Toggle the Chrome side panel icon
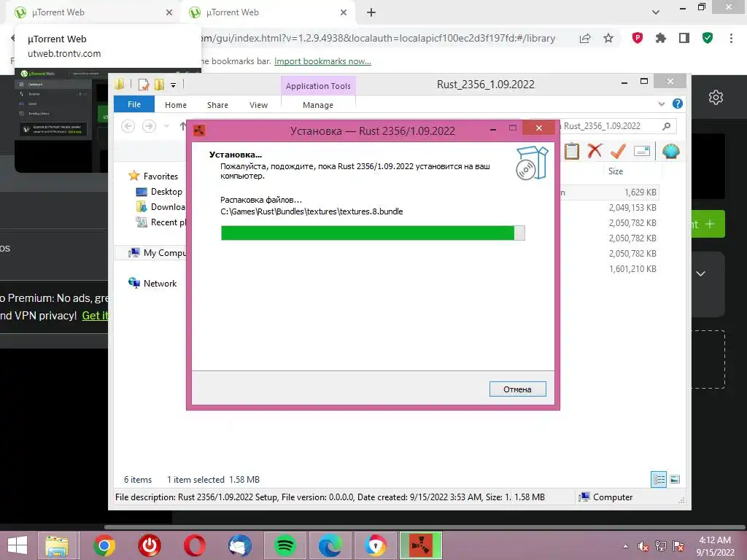This screenshot has height=560, width=747. pyautogui.click(x=684, y=38)
